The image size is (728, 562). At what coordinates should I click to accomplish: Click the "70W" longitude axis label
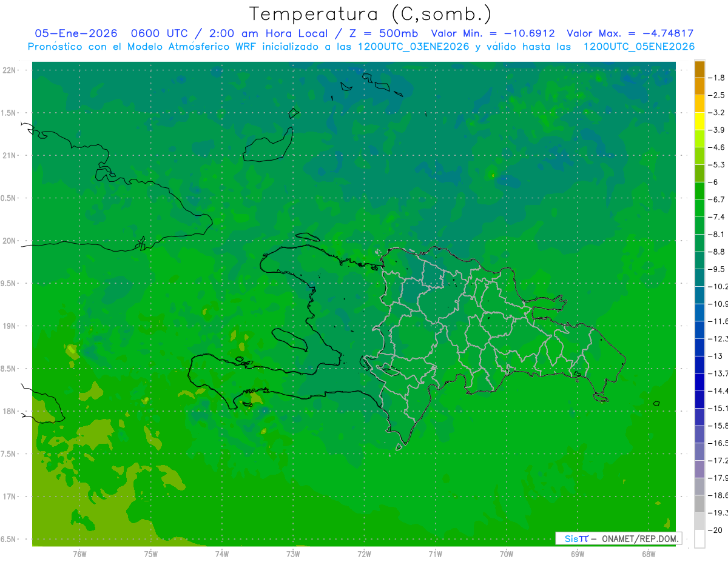[507, 554]
